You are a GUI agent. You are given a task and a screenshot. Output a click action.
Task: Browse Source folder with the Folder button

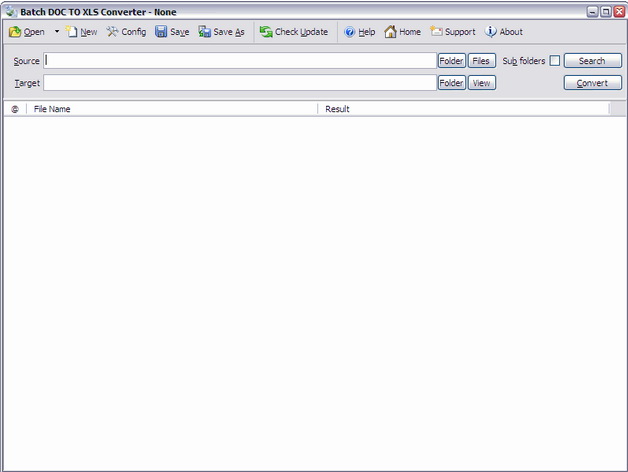(451, 61)
